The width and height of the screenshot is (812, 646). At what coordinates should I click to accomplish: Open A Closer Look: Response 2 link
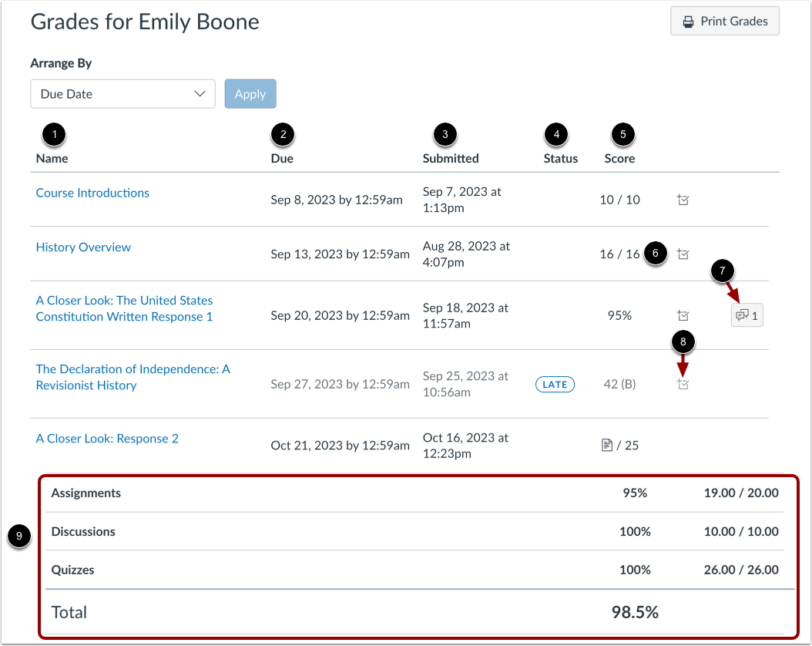click(107, 439)
